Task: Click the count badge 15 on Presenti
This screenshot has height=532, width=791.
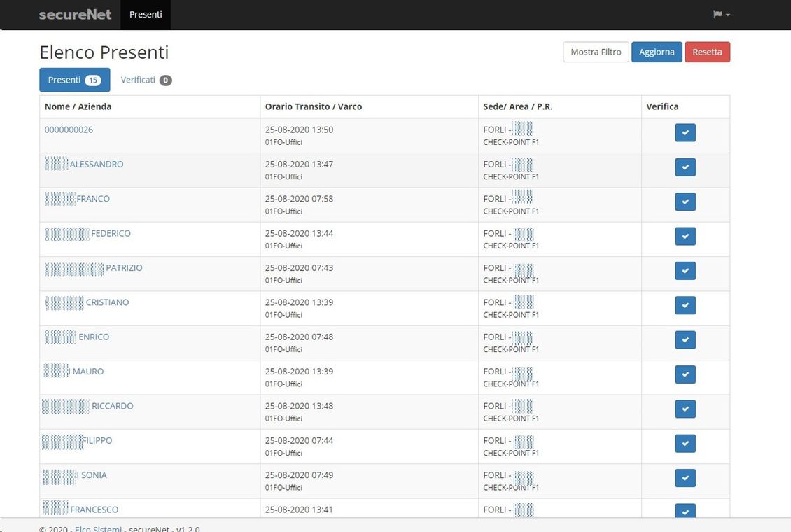Action: click(x=93, y=80)
